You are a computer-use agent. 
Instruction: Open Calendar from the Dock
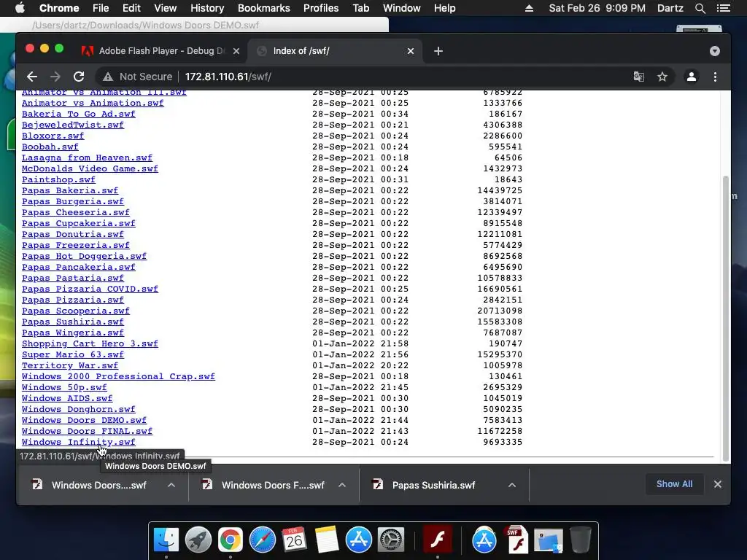294,540
